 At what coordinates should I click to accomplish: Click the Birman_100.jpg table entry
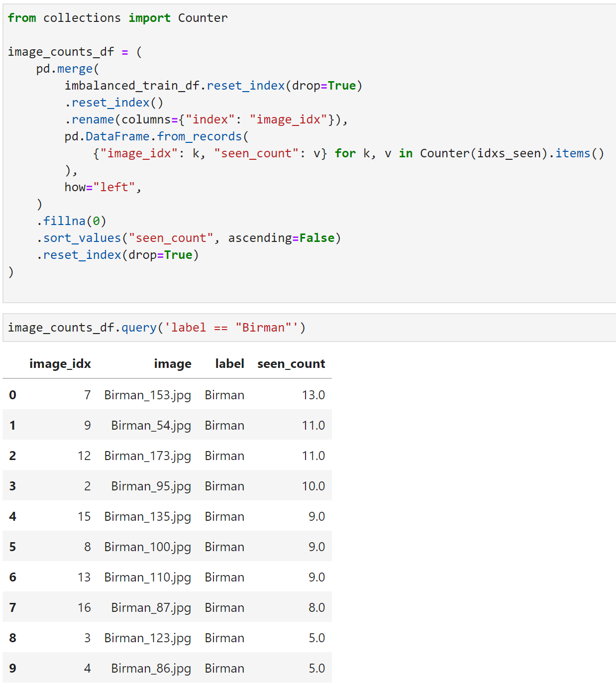pos(147,547)
